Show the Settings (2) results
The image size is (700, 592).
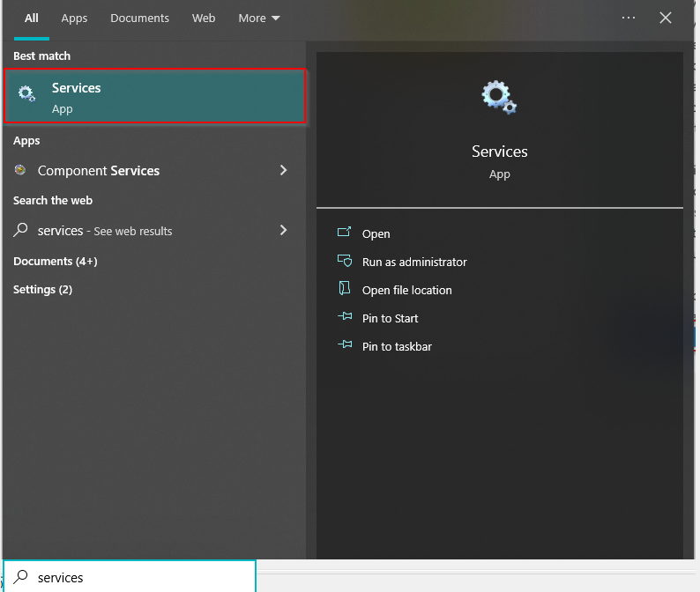pos(42,289)
